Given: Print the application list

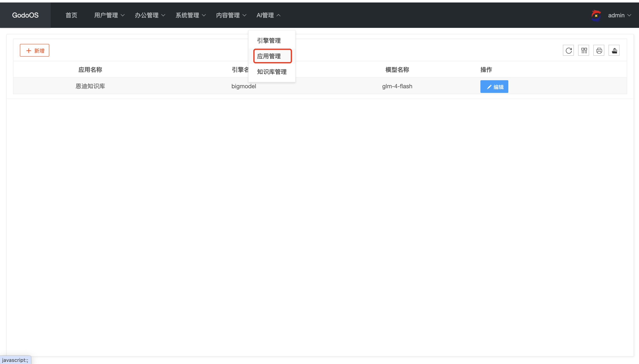Looking at the screenshot, I should 599,50.
